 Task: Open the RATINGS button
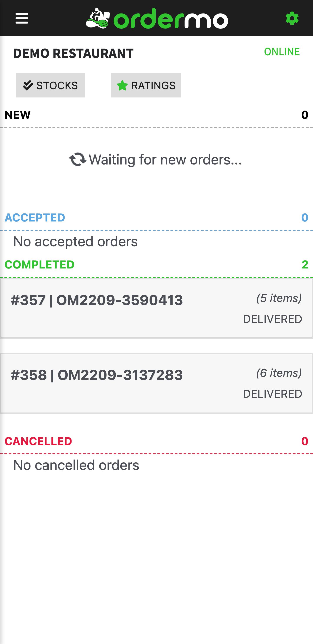point(146,85)
